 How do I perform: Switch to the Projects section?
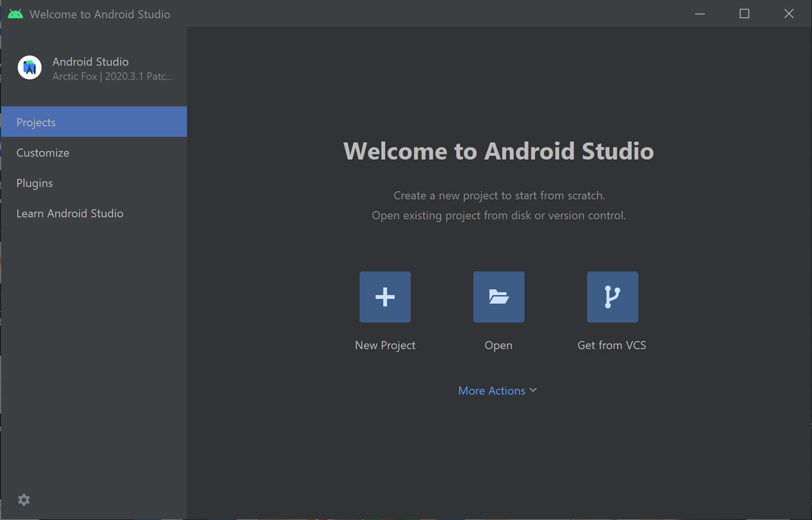click(36, 122)
